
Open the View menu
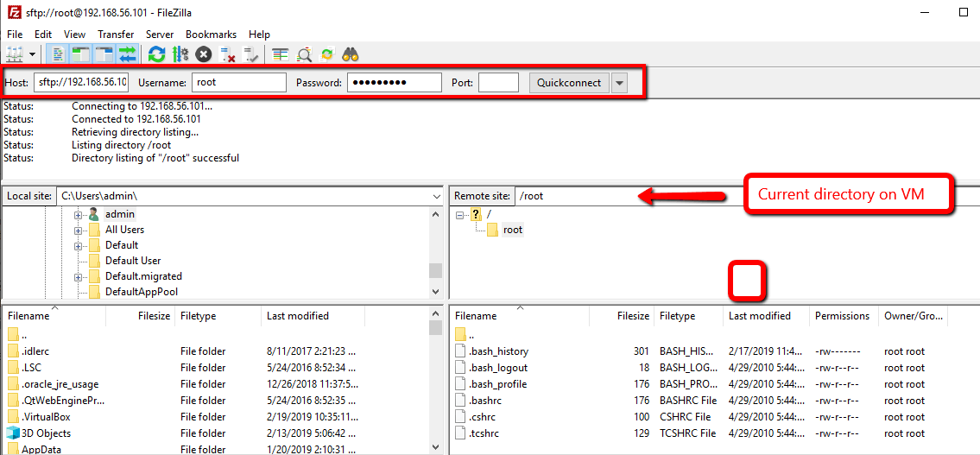point(74,35)
